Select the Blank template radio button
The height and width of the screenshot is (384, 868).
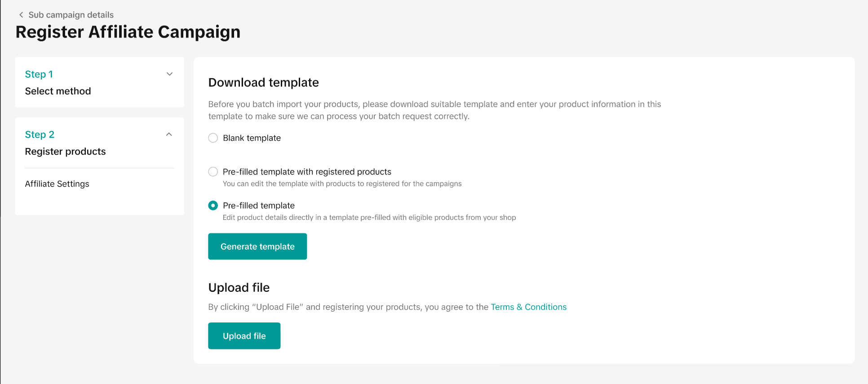[x=213, y=138]
